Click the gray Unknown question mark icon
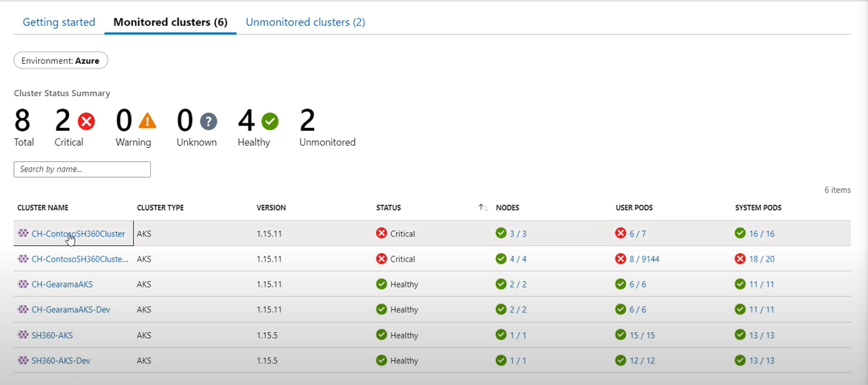Screen dimensions: 868x385 (209, 121)
